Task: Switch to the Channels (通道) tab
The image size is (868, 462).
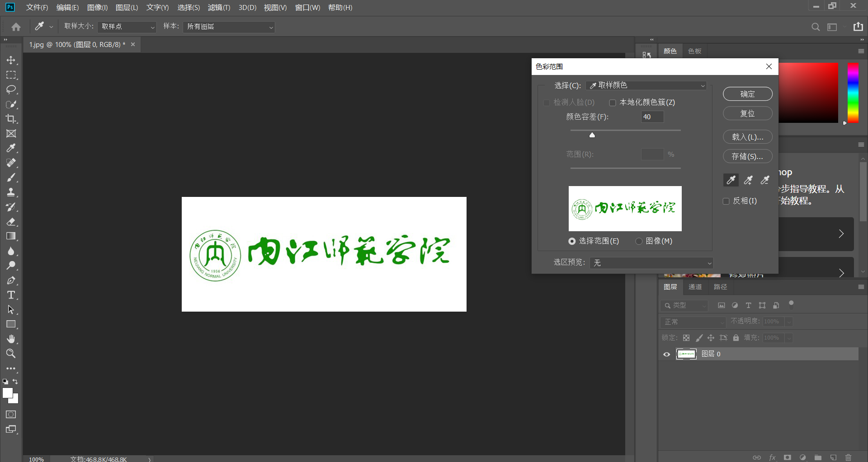Action: point(695,287)
